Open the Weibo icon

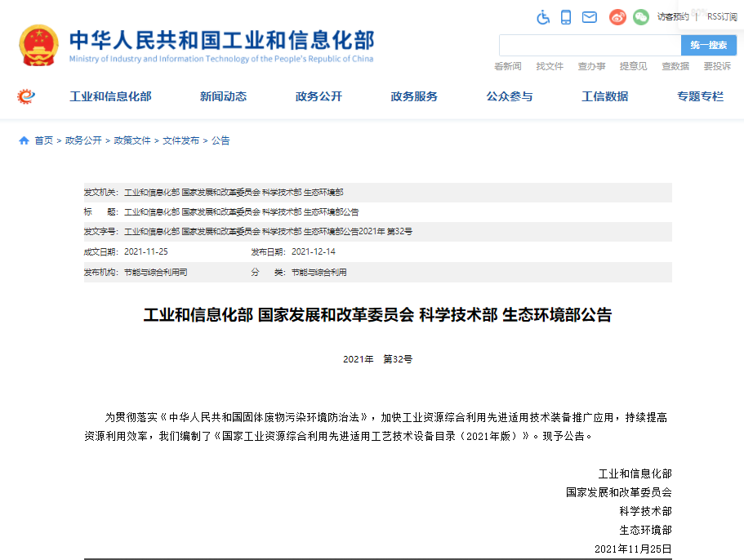pyautogui.click(x=617, y=17)
